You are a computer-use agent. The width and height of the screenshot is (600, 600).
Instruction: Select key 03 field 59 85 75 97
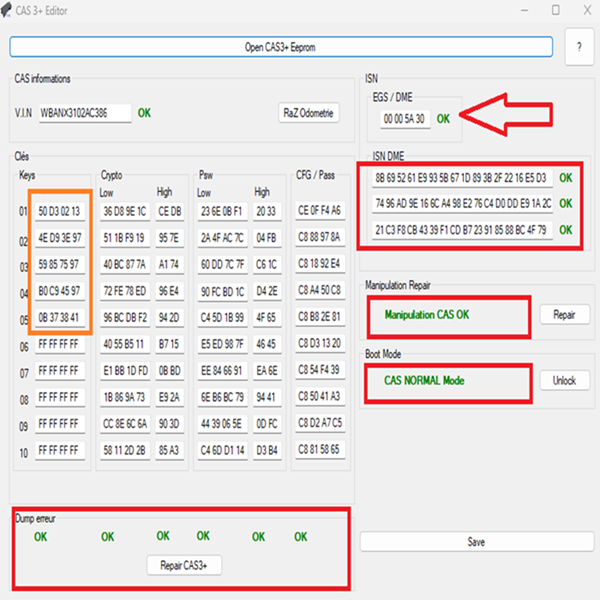point(60,264)
